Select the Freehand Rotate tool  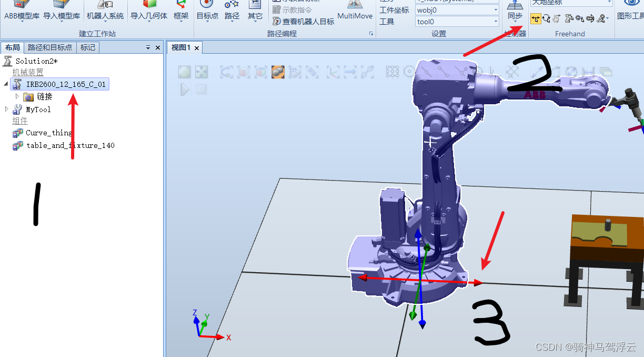[546, 19]
